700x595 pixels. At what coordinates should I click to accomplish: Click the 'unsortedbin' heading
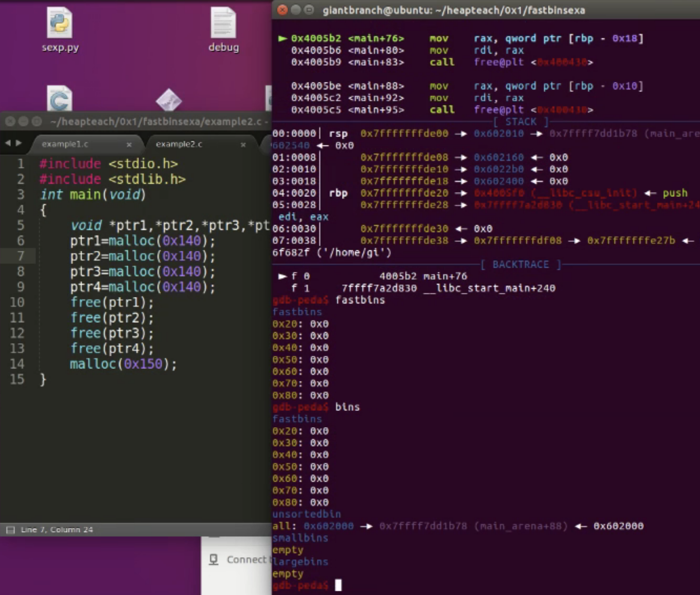pyautogui.click(x=307, y=514)
